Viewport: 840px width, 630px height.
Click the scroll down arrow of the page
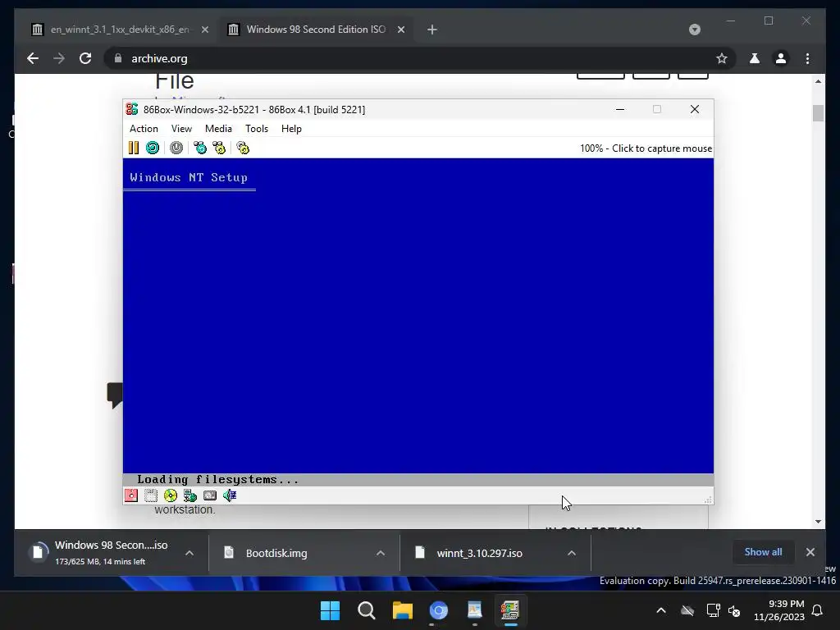pos(818,521)
